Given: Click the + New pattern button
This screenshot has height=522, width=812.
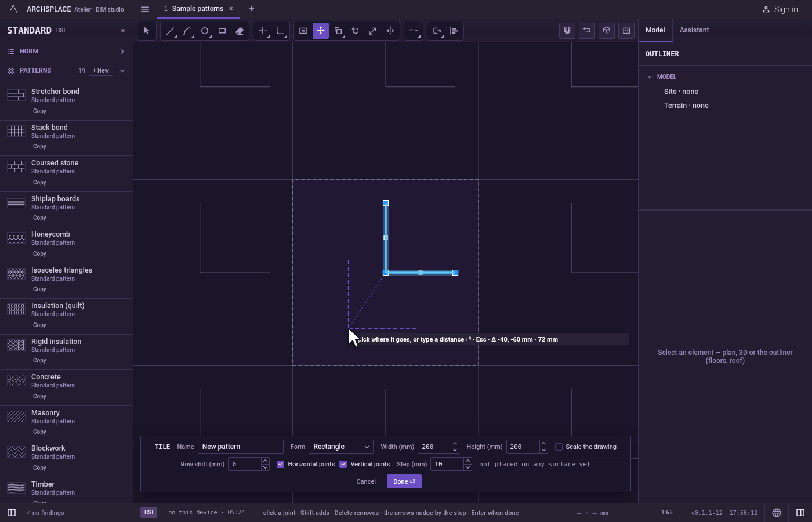Looking at the screenshot, I should coord(101,71).
